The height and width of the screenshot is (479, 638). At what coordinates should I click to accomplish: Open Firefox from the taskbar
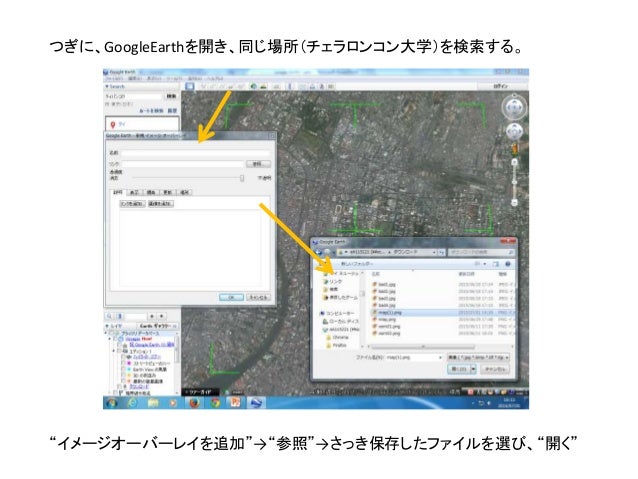[194, 403]
